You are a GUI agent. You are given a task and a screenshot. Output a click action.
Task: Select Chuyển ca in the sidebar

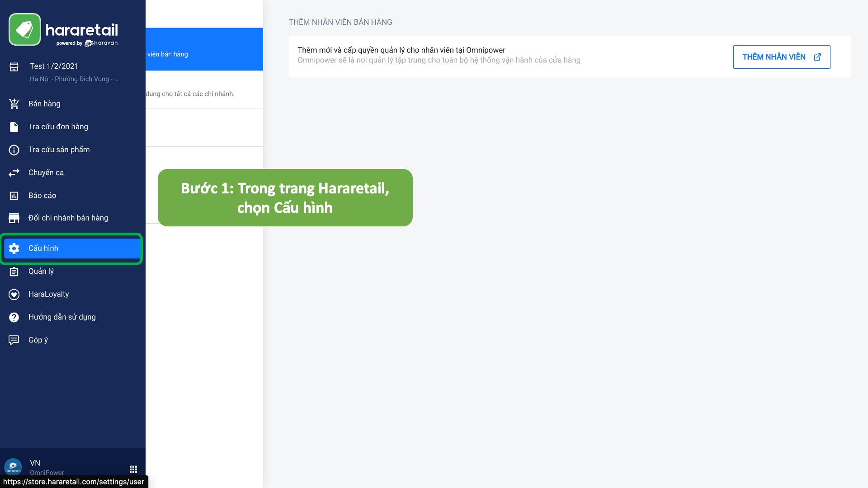coord(73,173)
